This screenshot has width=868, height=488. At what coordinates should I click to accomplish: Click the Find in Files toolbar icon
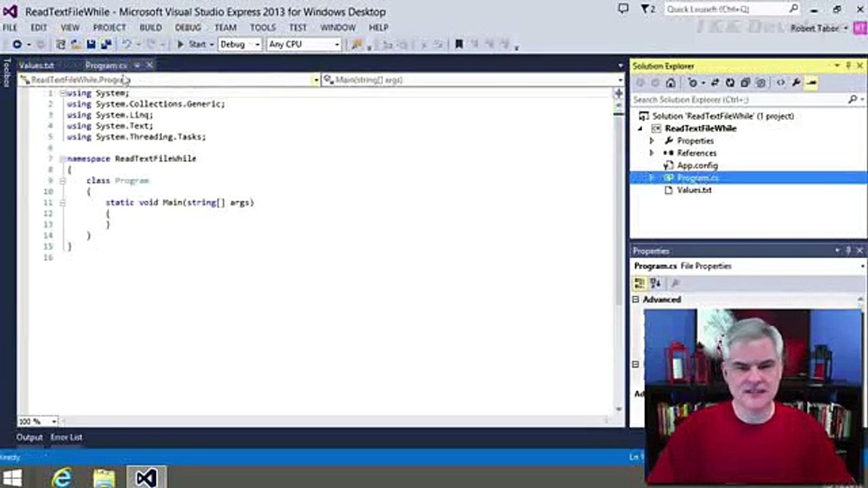tap(357, 44)
